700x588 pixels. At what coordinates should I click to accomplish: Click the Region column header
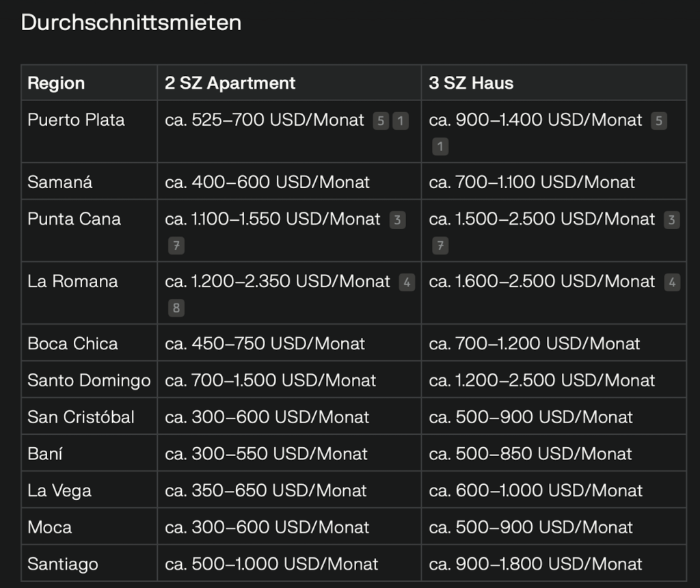(90, 83)
